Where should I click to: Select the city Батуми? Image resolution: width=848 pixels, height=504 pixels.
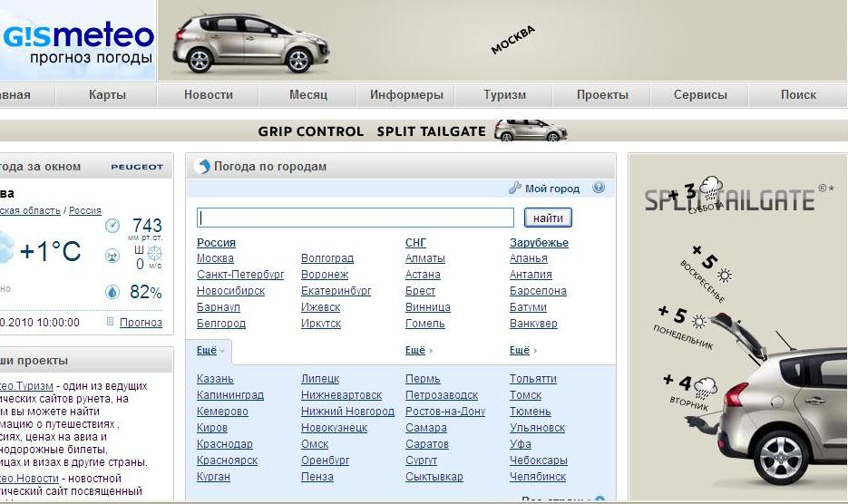click(528, 307)
